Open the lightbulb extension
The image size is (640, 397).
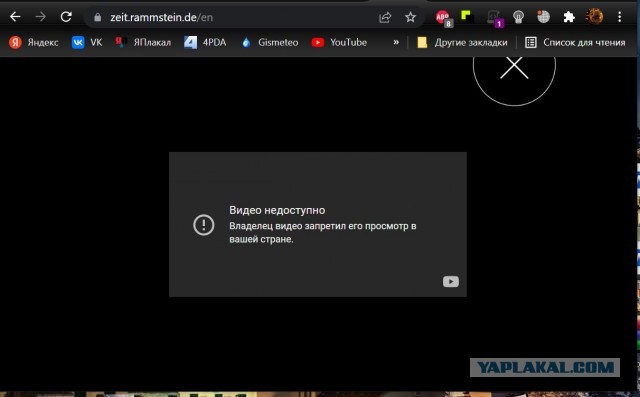[x=518, y=17]
